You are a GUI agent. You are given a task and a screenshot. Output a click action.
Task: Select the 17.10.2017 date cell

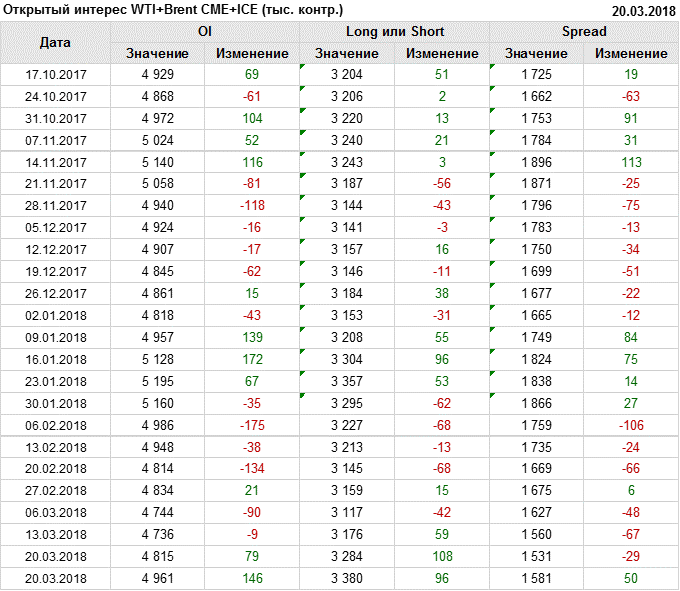(x=55, y=75)
